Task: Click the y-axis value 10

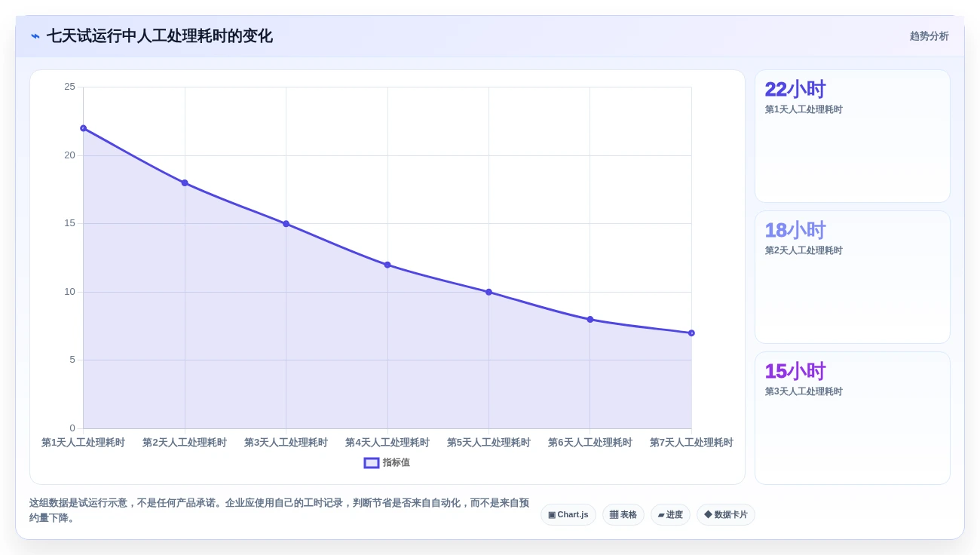Action: click(x=69, y=292)
